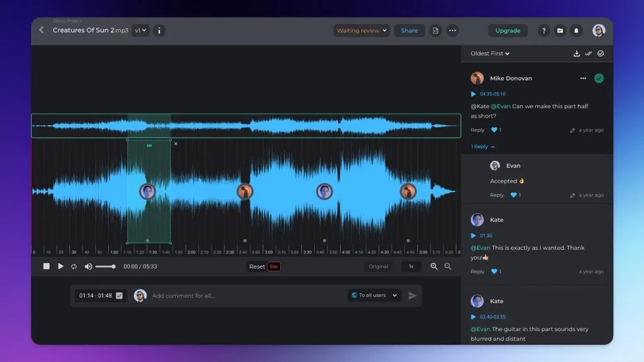Download comments using the download icon
This screenshot has width=644, height=362.
click(x=577, y=54)
